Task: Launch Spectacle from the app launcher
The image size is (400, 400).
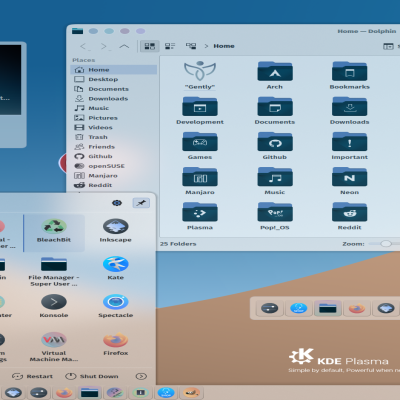Action: [x=116, y=306]
